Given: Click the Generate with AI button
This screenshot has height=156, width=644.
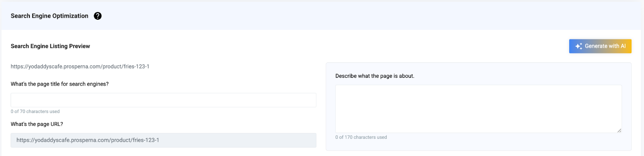Looking at the screenshot, I should coord(600,46).
